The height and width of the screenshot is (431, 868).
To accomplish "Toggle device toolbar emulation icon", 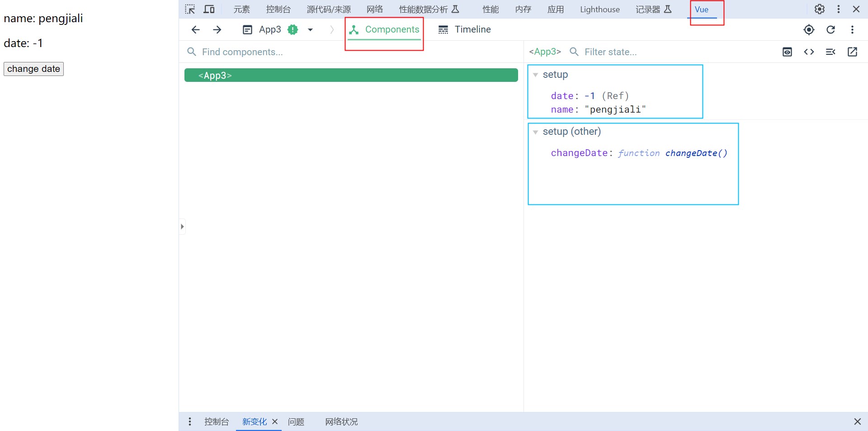I will [209, 9].
